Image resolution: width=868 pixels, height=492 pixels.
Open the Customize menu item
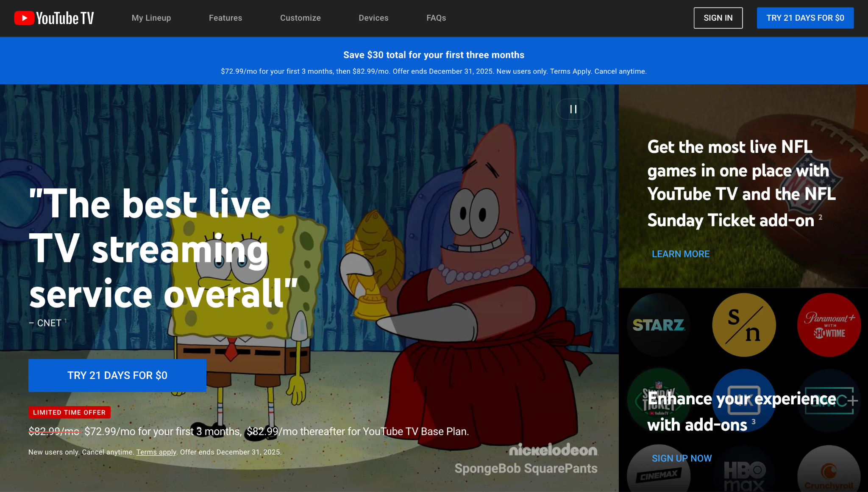pyautogui.click(x=300, y=18)
